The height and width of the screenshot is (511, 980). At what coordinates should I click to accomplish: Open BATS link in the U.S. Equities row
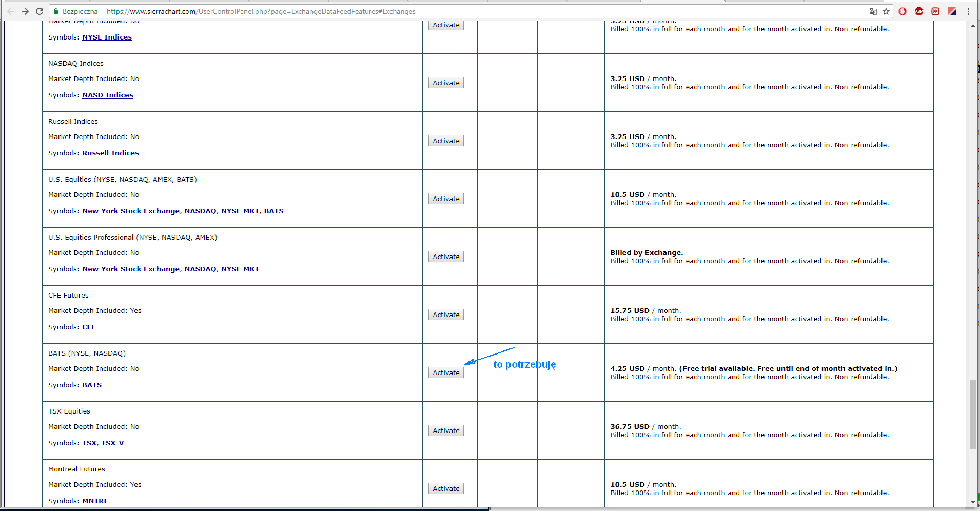pos(273,211)
